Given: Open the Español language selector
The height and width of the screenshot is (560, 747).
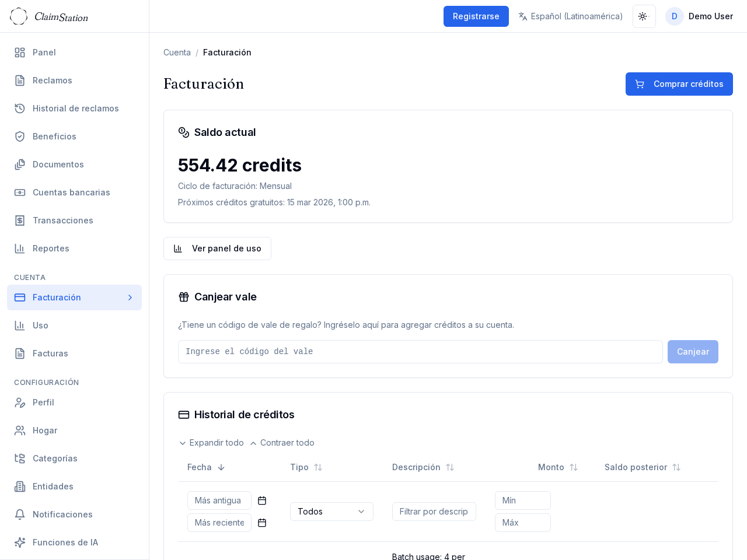Looking at the screenshot, I should [x=570, y=16].
